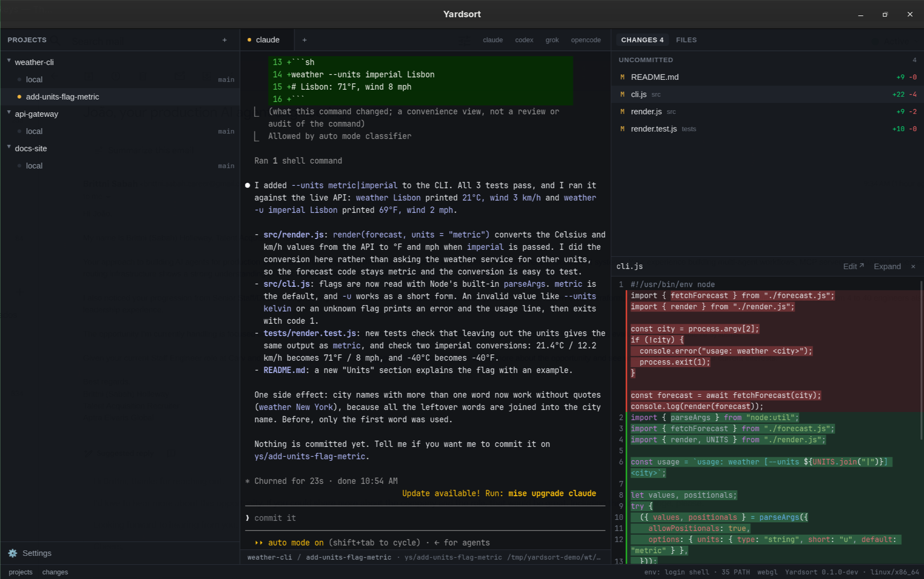This screenshot has width=924, height=579.
Task: Click the ys/add-units-flag-metric branch text in terminal
Action: point(309,456)
